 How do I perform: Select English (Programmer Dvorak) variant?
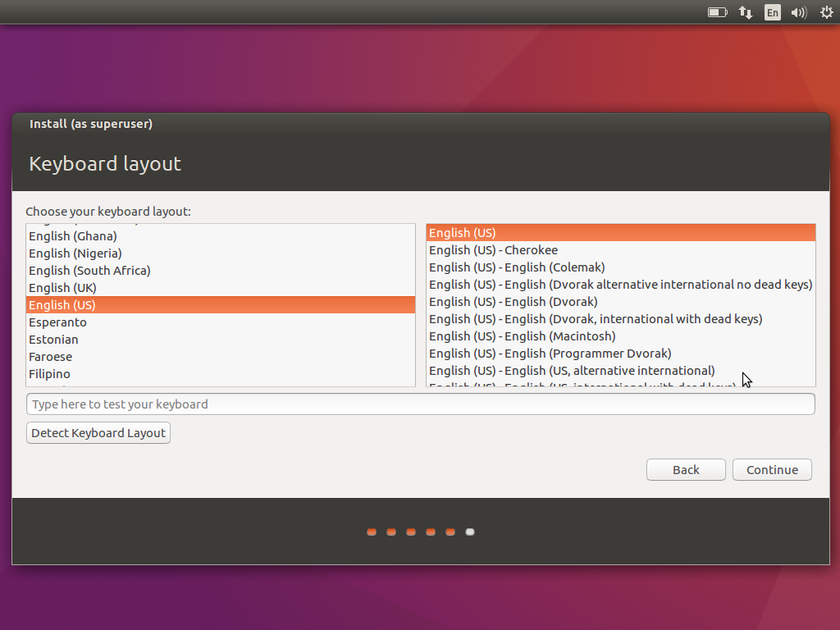pyautogui.click(x=621, y=353)
